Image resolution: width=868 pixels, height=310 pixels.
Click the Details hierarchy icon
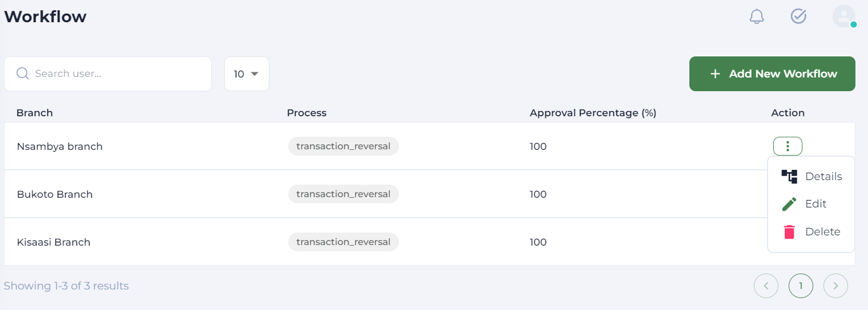pyautogui.click(x=789, y=177)
